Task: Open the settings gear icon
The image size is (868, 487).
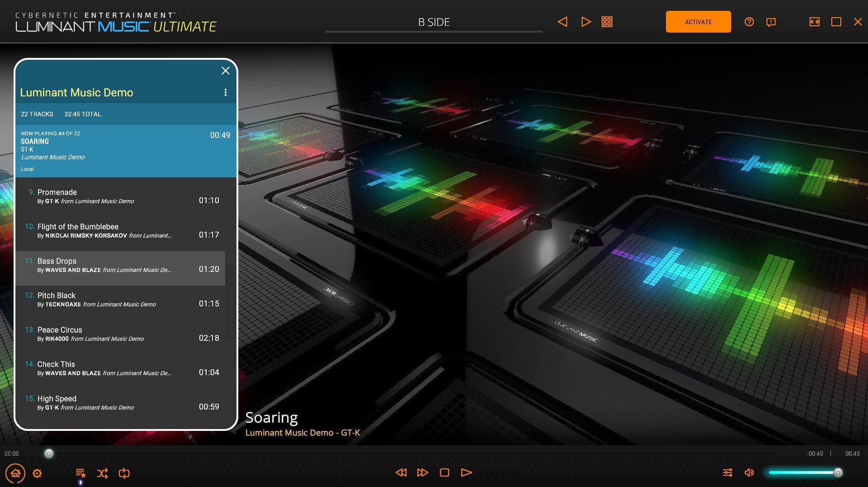Action: point(37,473)
